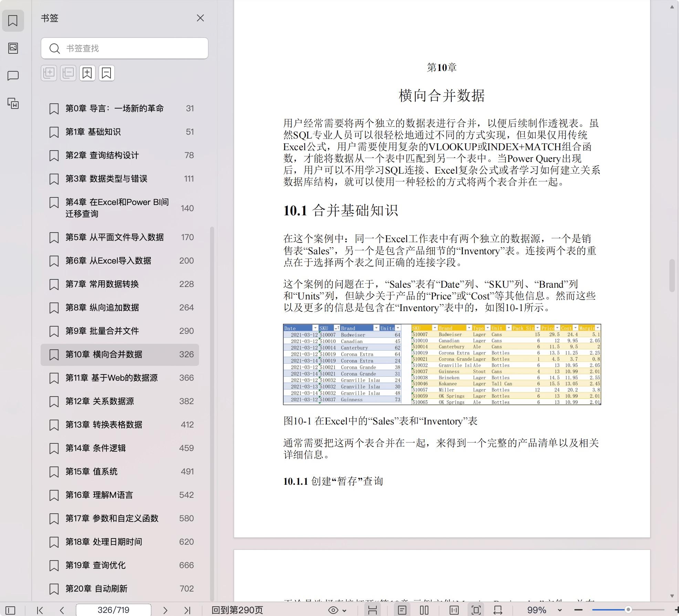Collapse all bookmarks icon
Viewport: 679px width, 616px height.
[68, 73]
